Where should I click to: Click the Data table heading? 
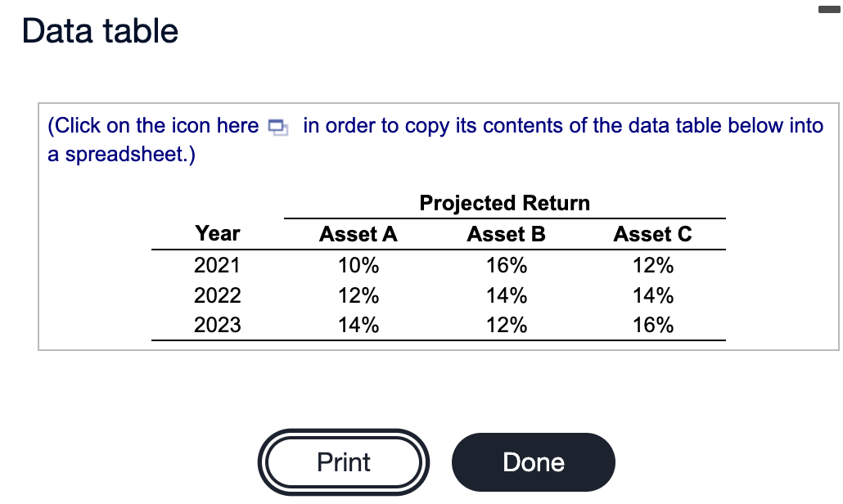pos(98,30)
